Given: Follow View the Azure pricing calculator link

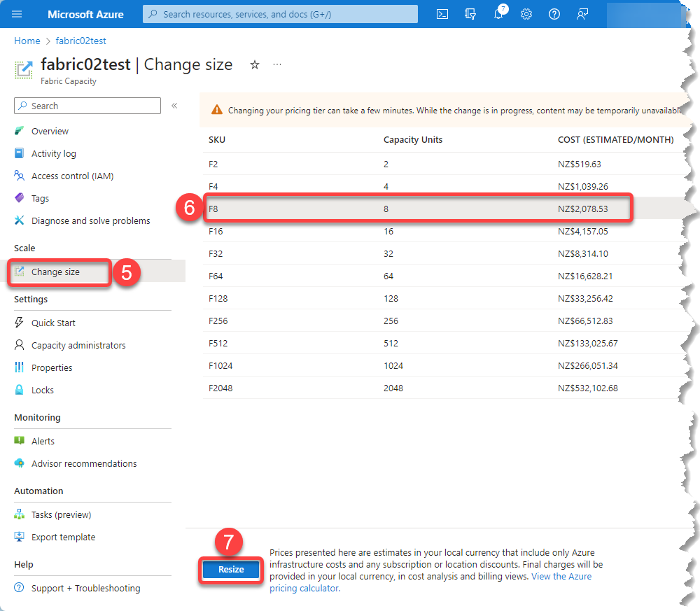Looking at the screenshot, I should pos(561,576).
